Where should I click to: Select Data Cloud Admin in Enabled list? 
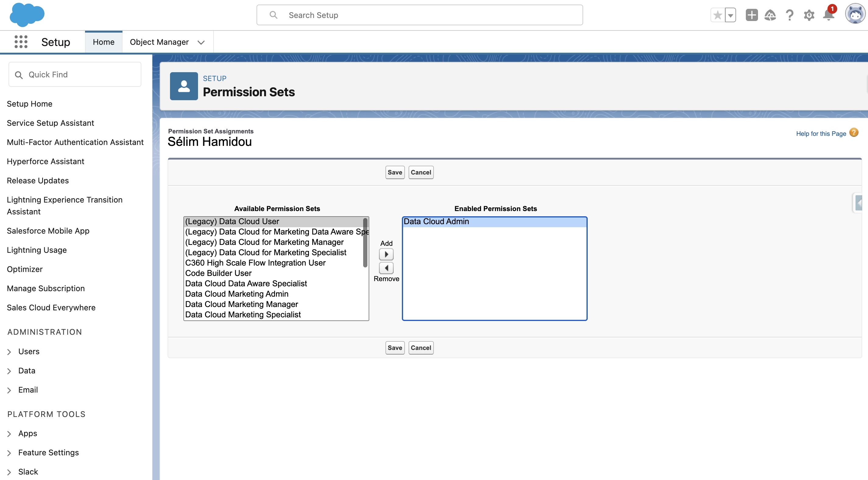(494, 222)
